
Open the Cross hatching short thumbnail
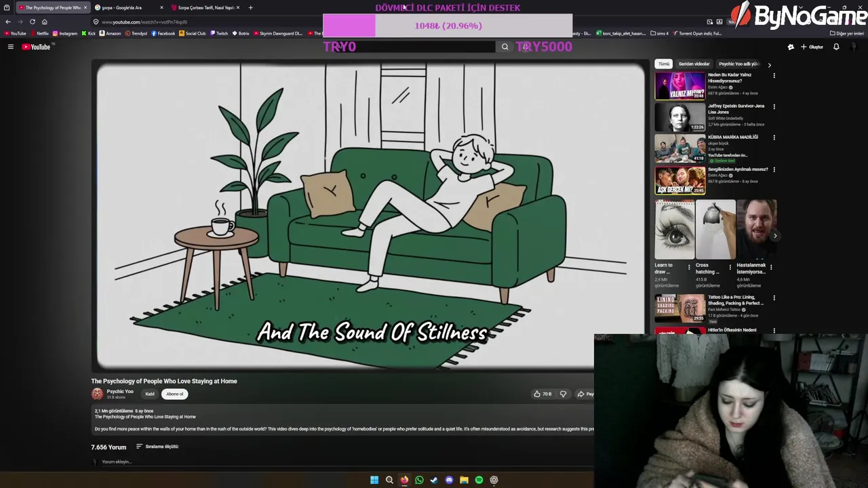715,230
